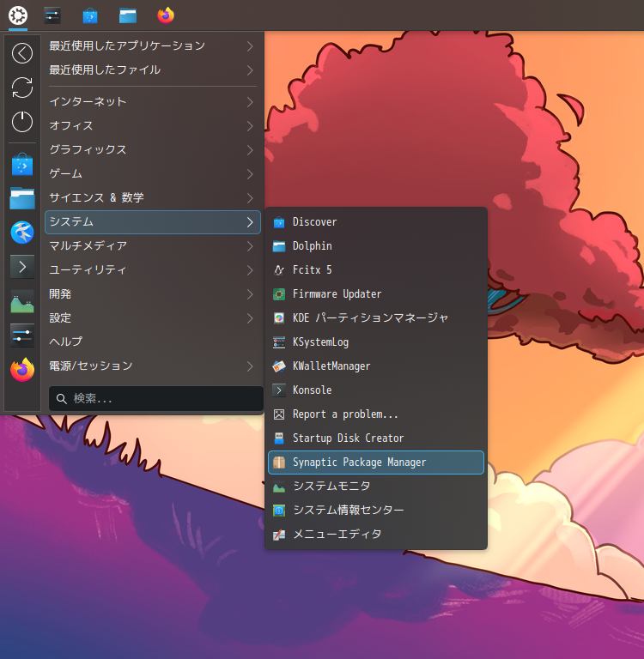
Task: Click the Discover shopping bag icon in submenu
Action: tap(279, 222)
